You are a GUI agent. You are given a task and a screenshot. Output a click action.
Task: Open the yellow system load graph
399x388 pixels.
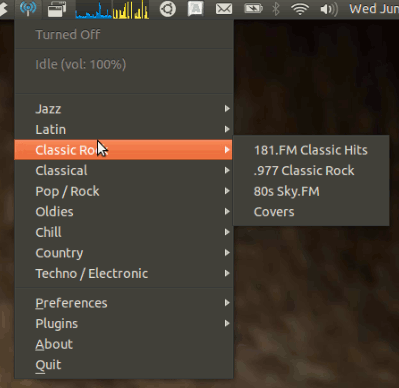point(131,9)
